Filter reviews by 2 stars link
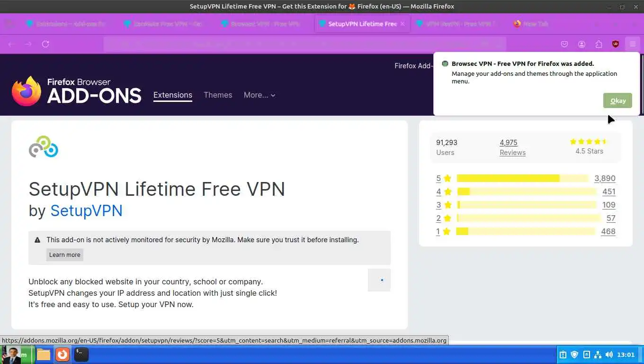644x364 pixels. [x=438, y=218]
